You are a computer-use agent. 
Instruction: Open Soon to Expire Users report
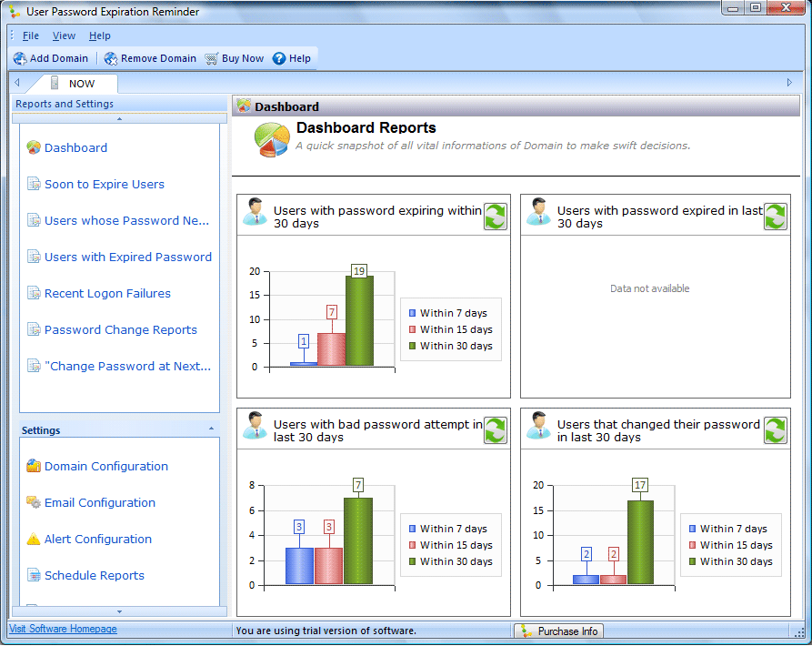tap(104, 184)
